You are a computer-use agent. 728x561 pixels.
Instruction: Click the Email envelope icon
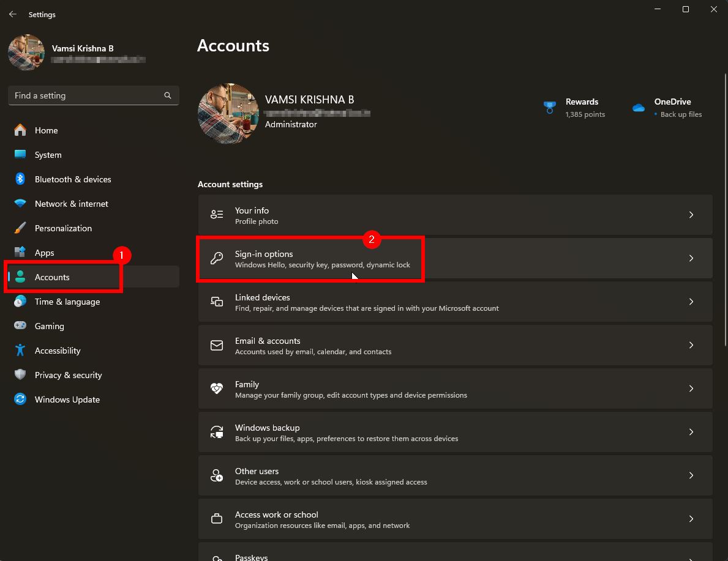[x=217, y=345]
